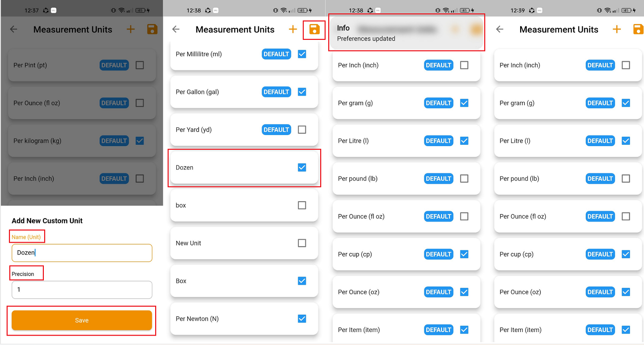This screenshot has height=345, width=644.
Task: Check the New Unit checkbox
Action: (302, 243)
